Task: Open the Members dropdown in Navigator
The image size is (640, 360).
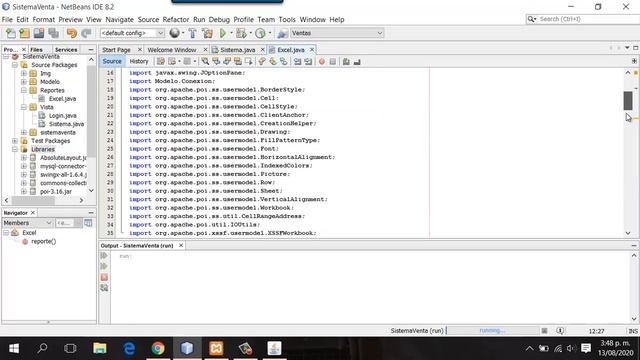Action: (27, 223)
